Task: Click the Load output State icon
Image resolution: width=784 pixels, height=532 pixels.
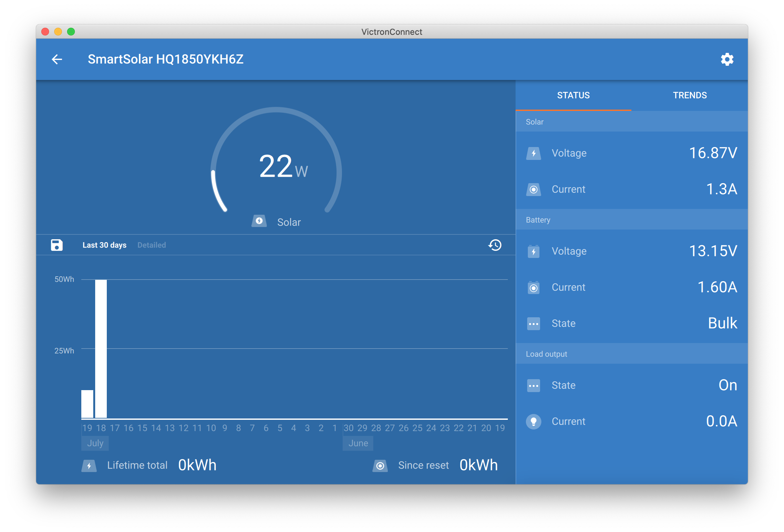Action: coord(533,385)
